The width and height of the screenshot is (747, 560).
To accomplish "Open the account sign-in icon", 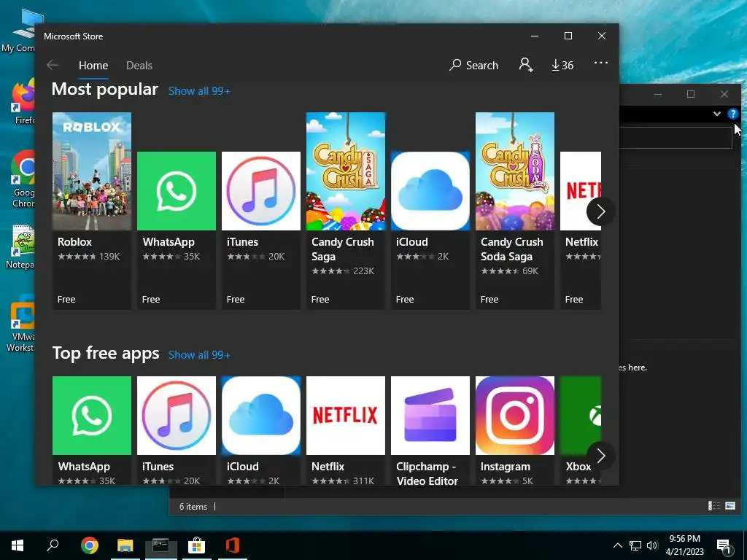I will coord(526,65).
